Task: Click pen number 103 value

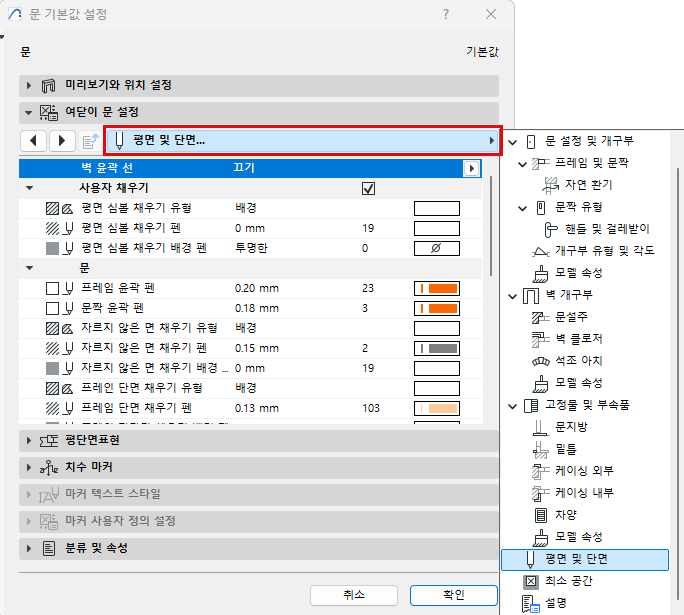Action: point(371,408)
